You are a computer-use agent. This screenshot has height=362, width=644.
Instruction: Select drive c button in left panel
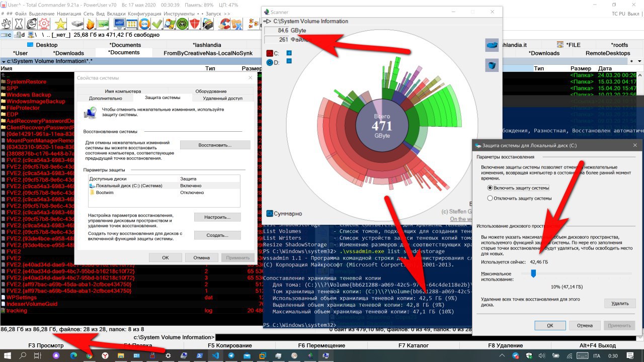point(7,35)
